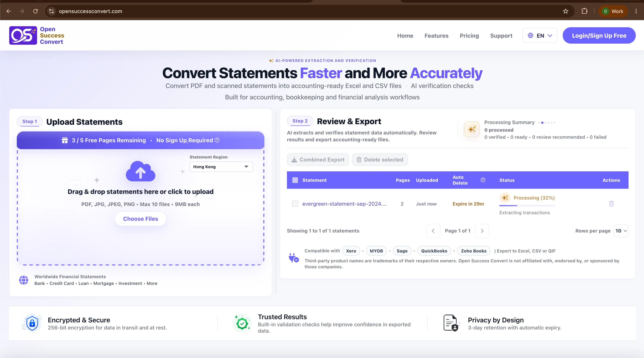Click the Step 2 badge
The image size is (644, 358).
pos(300,121)
